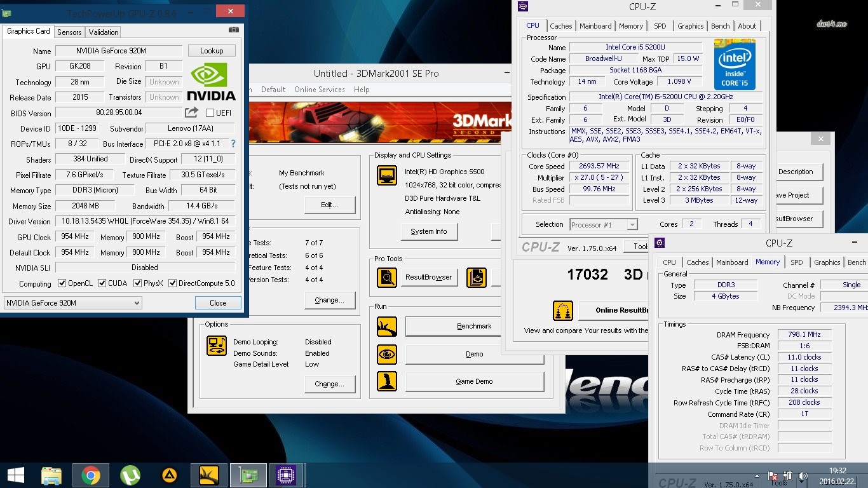The width and height of the screenshot is (868, 488).
Task: Click the stacked documents icon in Pro Tools
Action: coord(477,277)
